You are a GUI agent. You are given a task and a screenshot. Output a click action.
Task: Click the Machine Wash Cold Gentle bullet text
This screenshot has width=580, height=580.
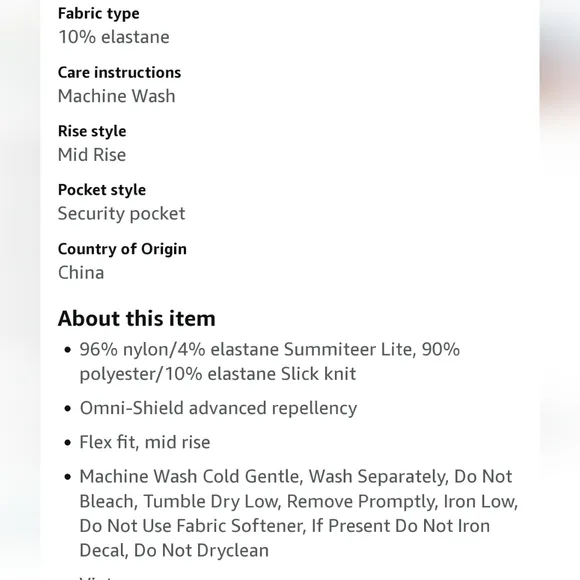click(x=299, y=513)
